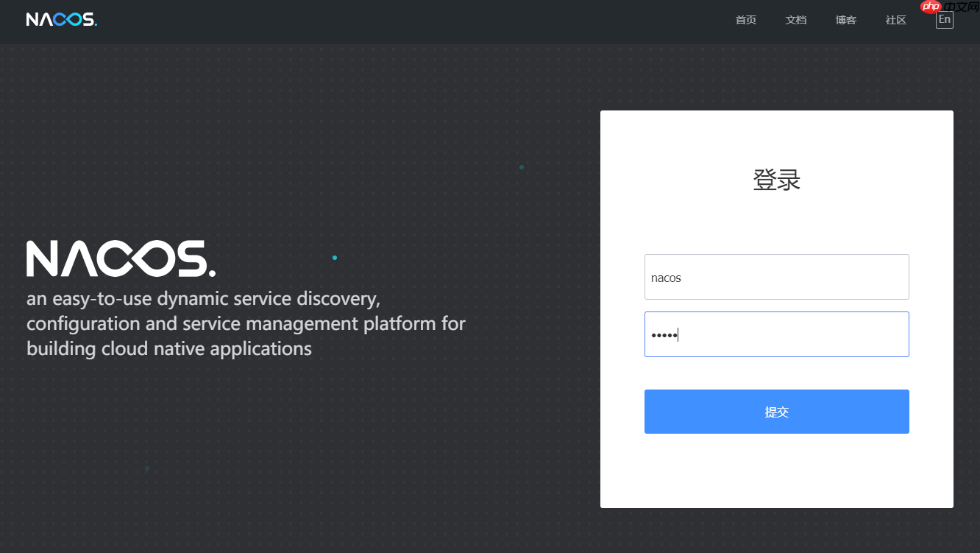Open the 首页 home menu item
Viewport: 980px width, 553px height.
[746, 20]
